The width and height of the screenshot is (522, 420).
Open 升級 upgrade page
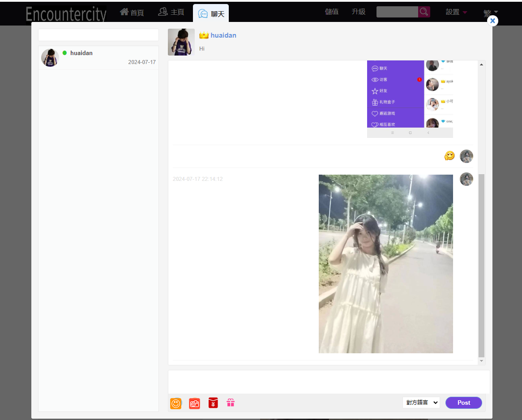(x=359, y=12)
